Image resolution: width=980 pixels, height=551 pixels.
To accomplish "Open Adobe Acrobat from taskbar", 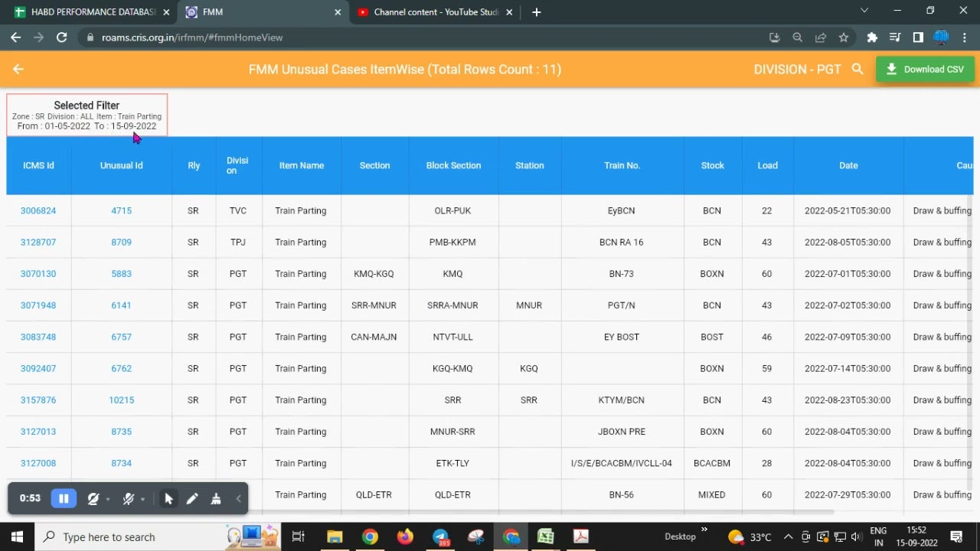I will pyautogui.click(x=581, y=536).
